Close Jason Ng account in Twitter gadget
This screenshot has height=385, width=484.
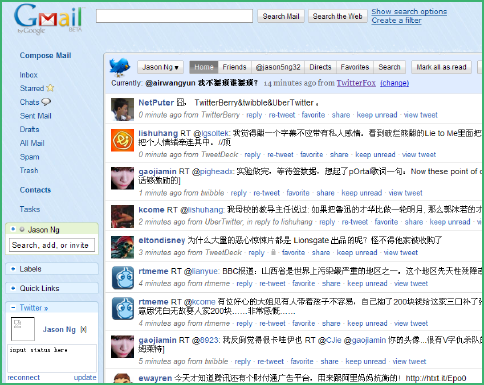pos(83,330)
